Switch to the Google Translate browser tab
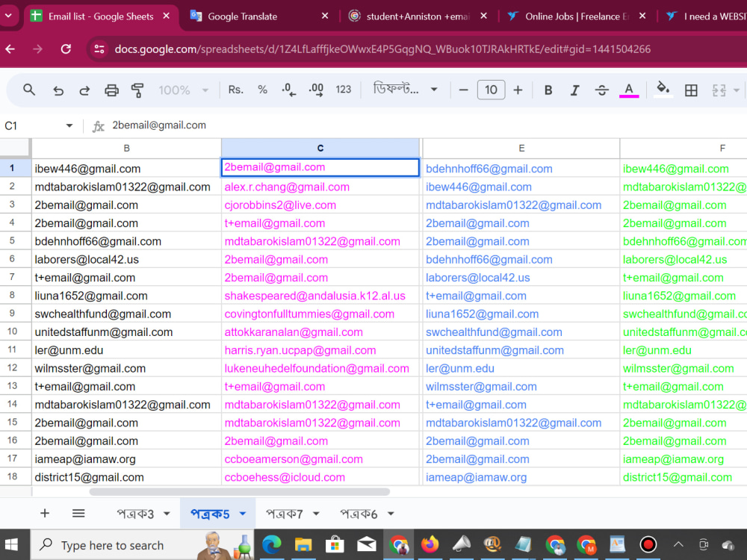Image resolution: width=747 pixels, height=560 pixels. 258,16
